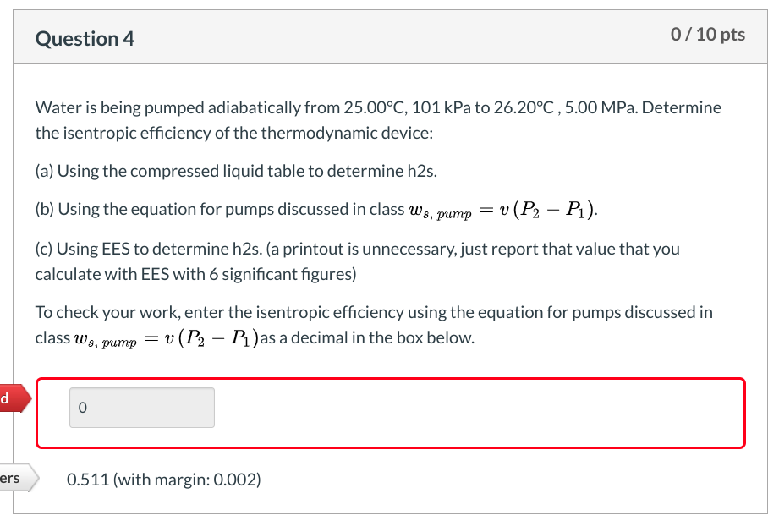The height and width of the screenshot is (532, 779).
Task: Click the answer input field showing 0
Action: (x=141, y=407)
